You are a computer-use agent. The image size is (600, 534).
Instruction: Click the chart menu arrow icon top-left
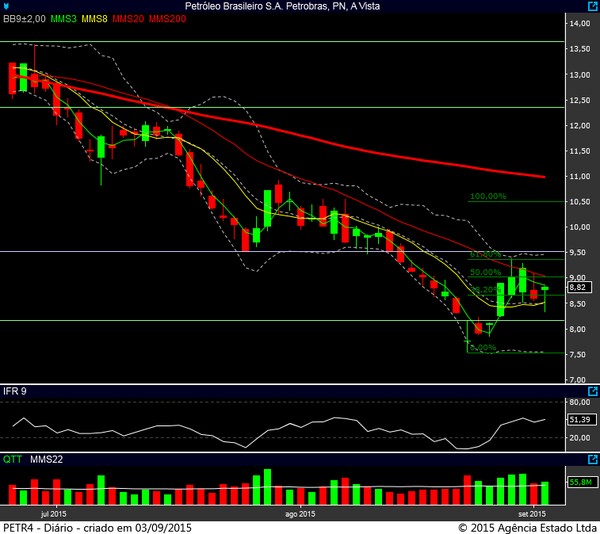point(6,6)
